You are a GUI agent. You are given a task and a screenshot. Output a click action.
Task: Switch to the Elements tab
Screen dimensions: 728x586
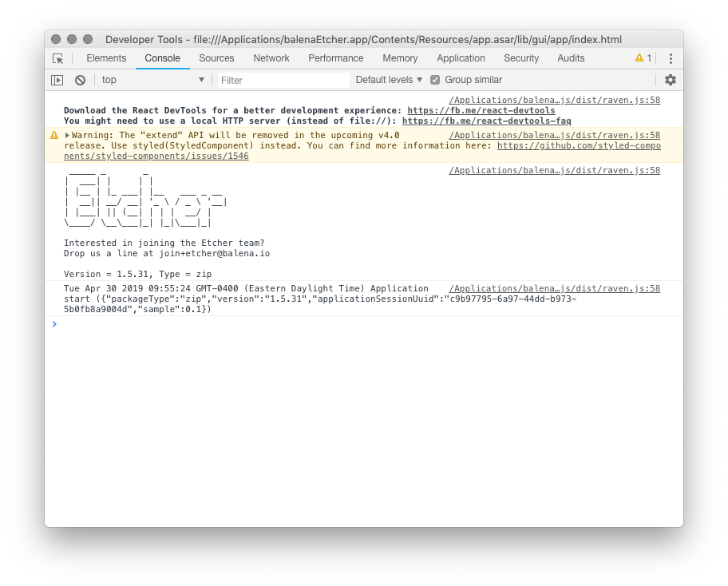click(x=106, y=58)
